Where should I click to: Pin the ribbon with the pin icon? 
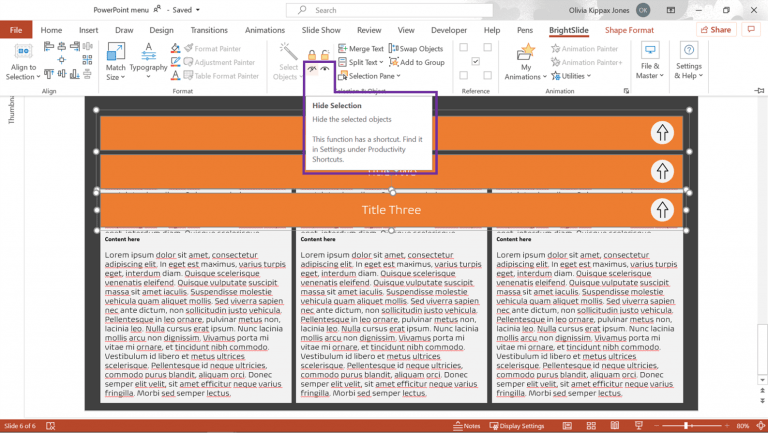tap(759, 91)
